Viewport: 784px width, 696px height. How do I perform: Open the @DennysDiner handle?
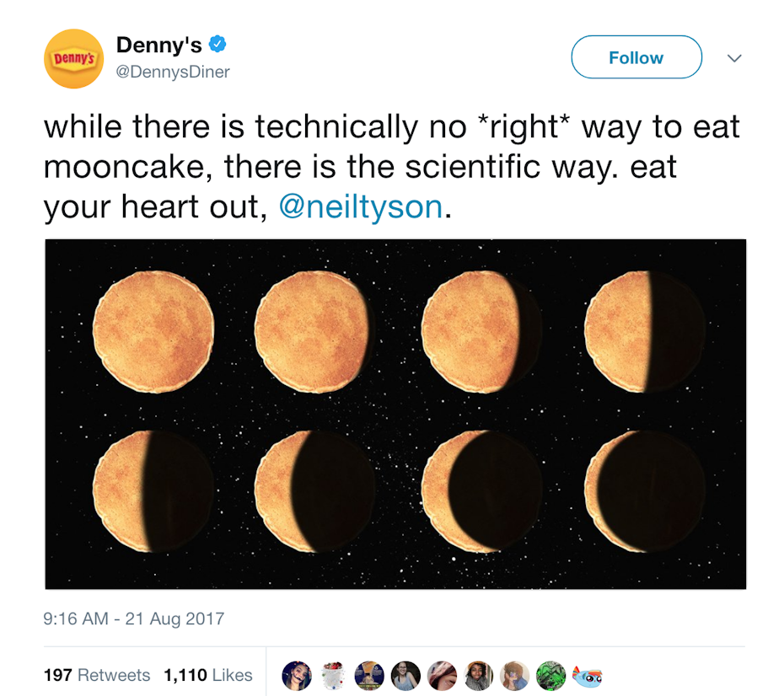point(173,72)
